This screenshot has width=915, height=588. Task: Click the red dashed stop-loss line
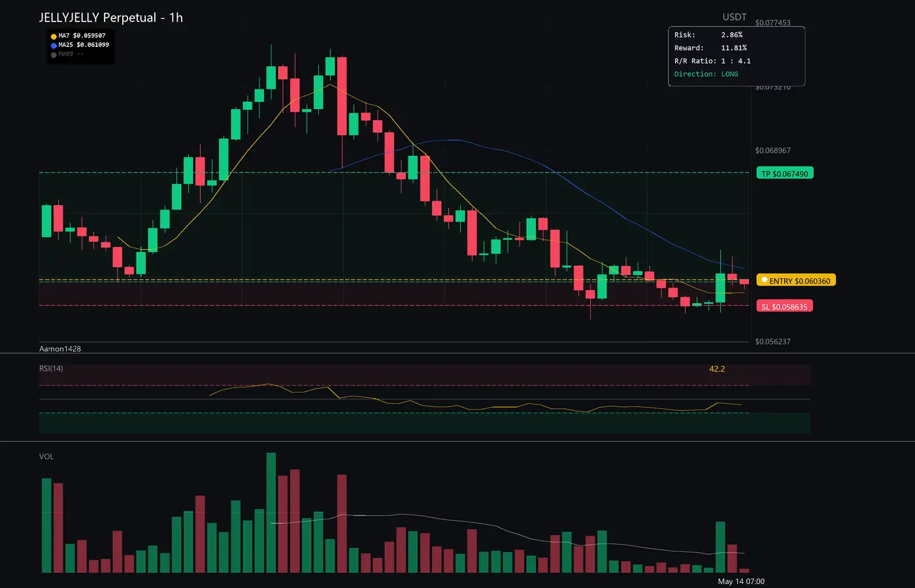click(394, 305)
